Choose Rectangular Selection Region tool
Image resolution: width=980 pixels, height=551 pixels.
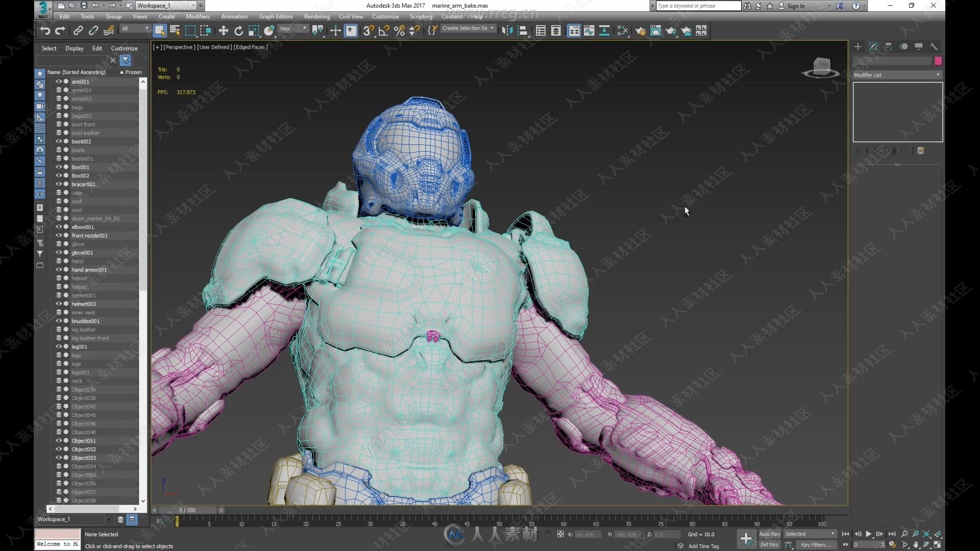pyautogui.click(x=190, y=31)
